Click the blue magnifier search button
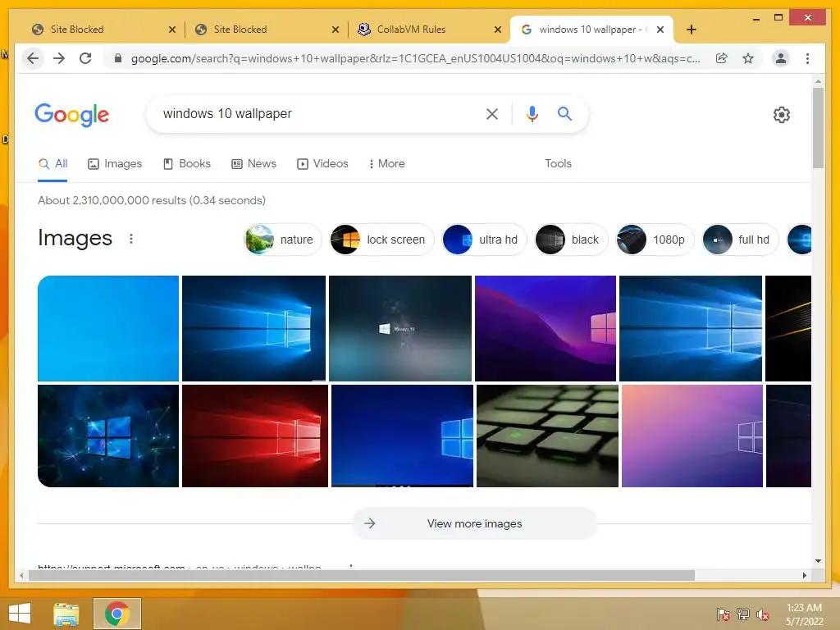Screen dimensions: 840x630 coord(564,113)
